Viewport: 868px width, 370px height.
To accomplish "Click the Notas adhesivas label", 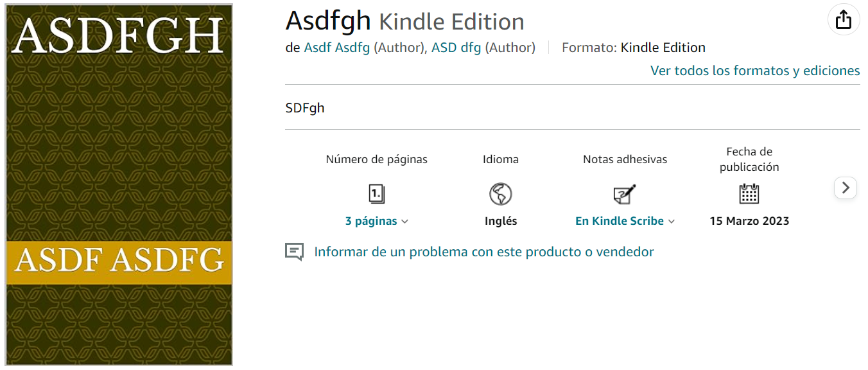I will point(625,159).
